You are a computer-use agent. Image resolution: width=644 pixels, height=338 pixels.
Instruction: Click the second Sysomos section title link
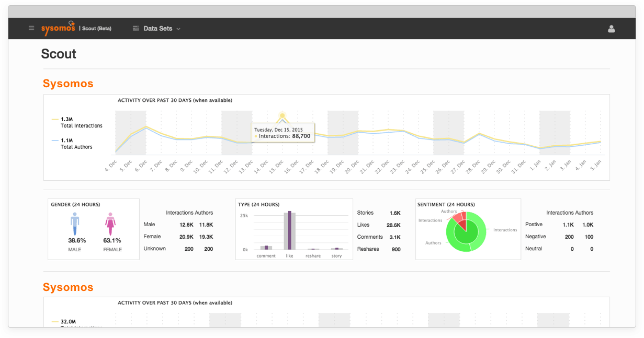pyautogui.click(x=67, y=287)
